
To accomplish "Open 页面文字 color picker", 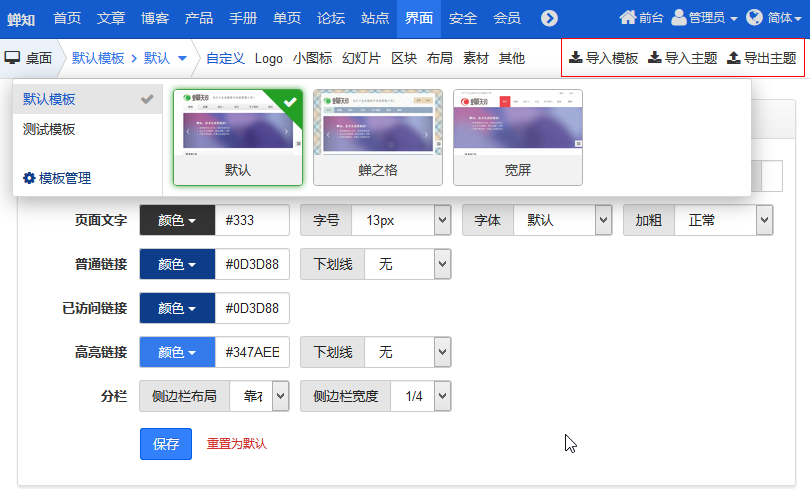I will (177, 220).
